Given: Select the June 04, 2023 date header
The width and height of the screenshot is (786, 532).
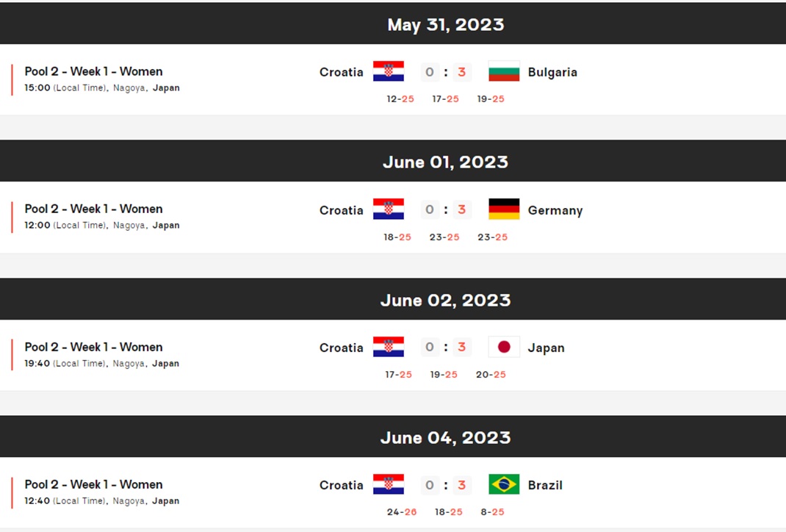Looking at the screenshot, I should pyautogui.click(x=445, y=437).
